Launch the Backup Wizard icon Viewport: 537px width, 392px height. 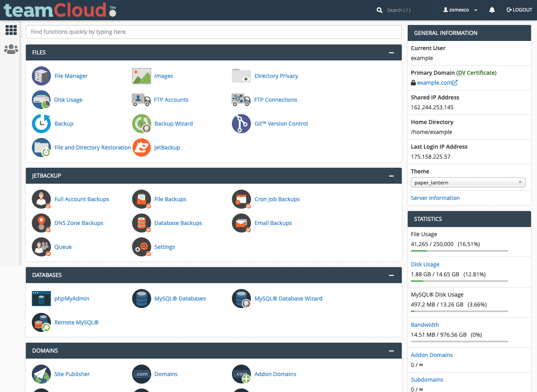coord(142,124)
